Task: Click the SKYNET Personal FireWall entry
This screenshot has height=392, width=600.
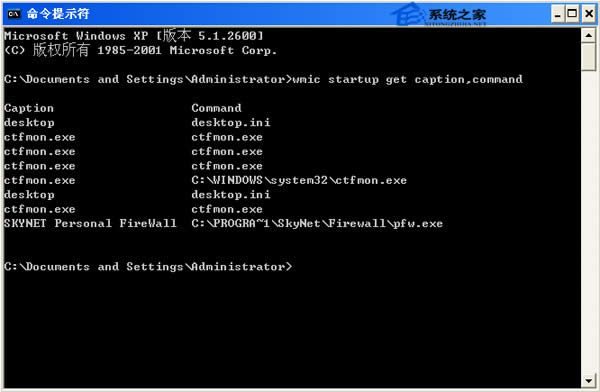Action: point(90,223)
